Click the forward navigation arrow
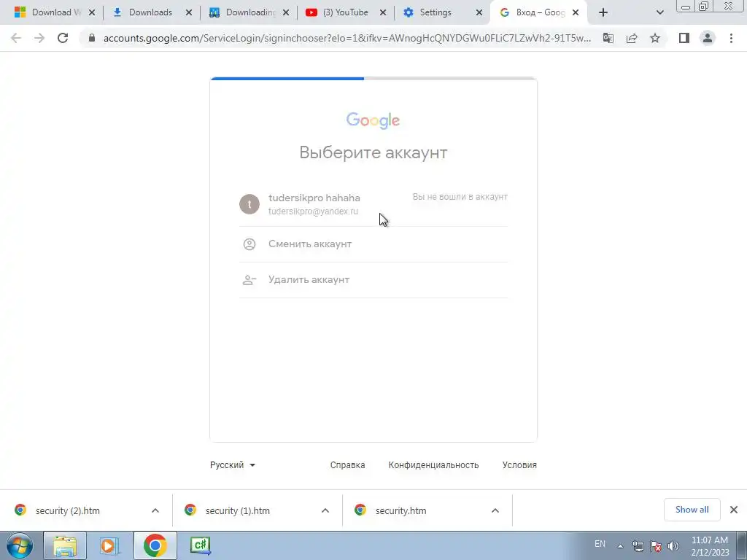This screenshot has width=747, height=560. tap(39, 38)
